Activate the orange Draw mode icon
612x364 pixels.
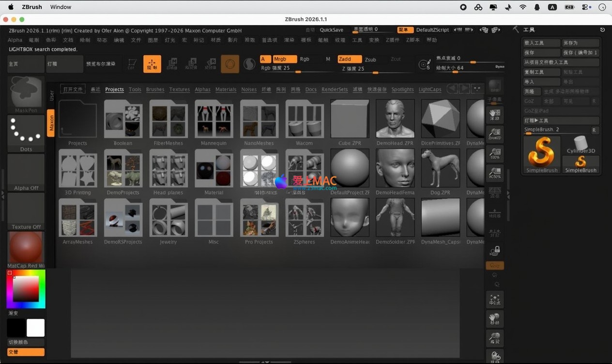(152, 64)
